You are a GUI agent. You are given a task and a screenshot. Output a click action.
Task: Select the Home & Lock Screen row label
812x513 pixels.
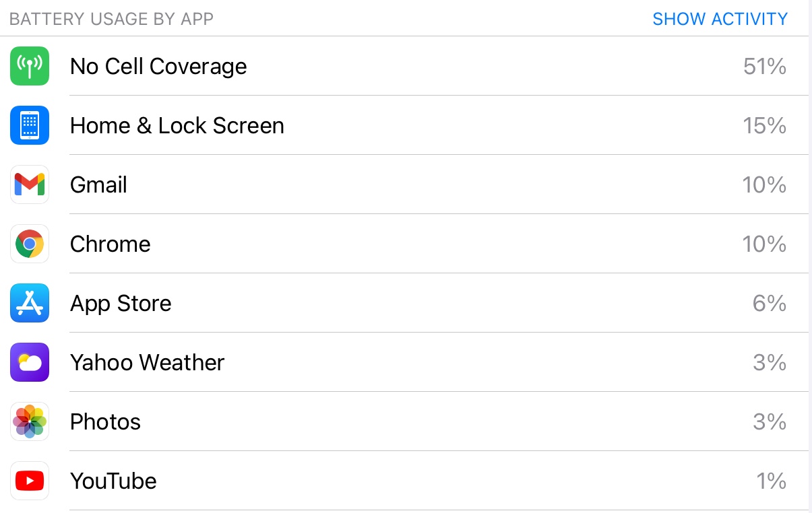(x=177, y=125)
